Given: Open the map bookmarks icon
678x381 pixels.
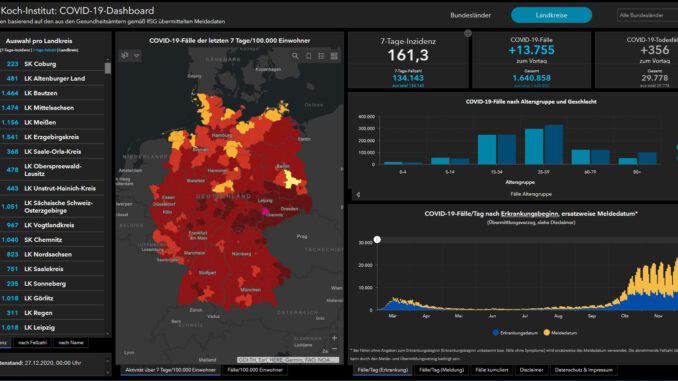Looking at the screenshot, I should [308, 56].
